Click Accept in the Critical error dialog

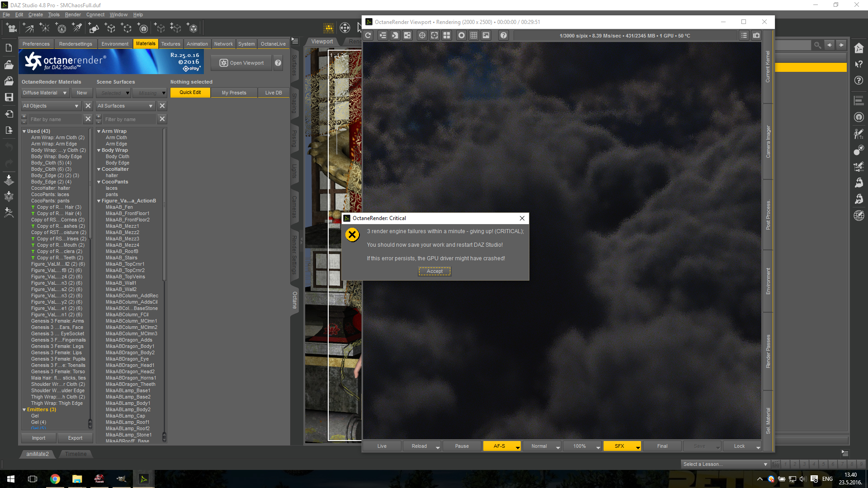[x=434, y=272]
